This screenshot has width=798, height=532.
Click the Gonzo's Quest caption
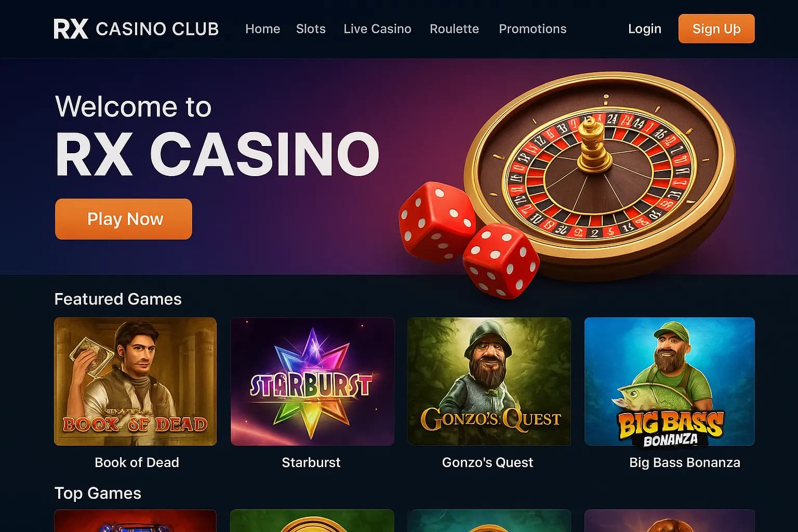pos(487,462)
